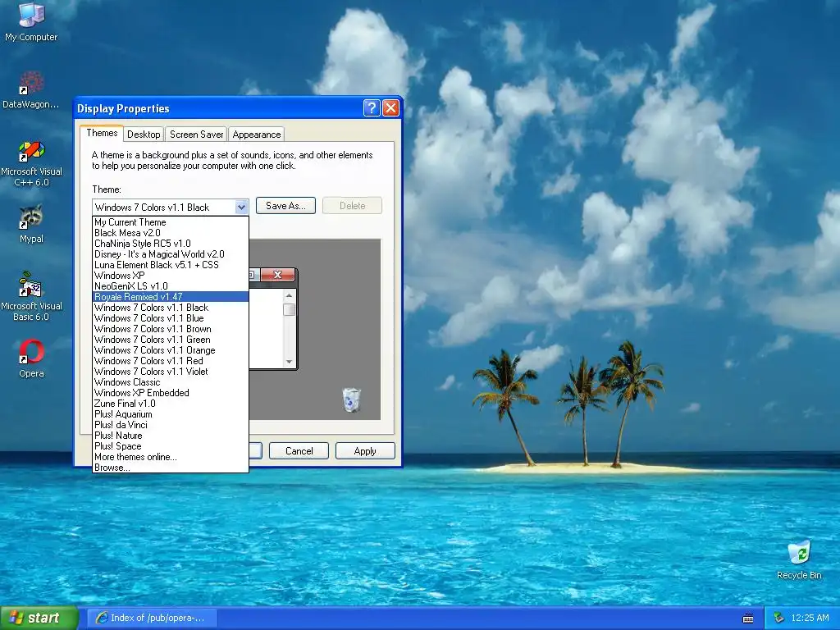The width and height of the screenshot is (840, 630).
Task: Choose Windows Classic theme
Action: (171, 382)
